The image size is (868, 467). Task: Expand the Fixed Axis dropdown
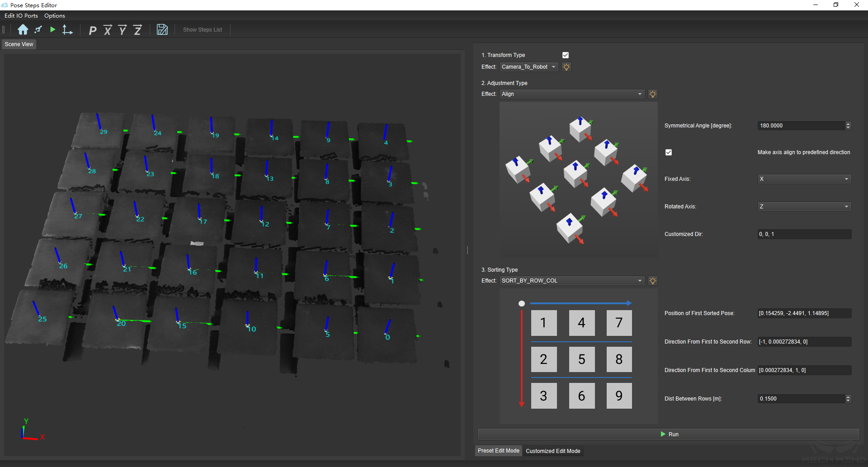click(804, 179)
